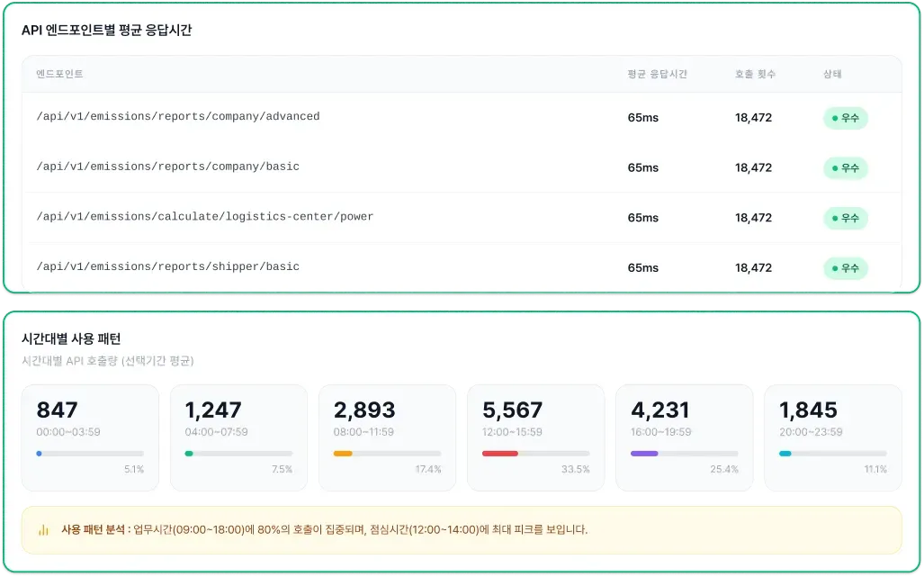Click the blue progress bar showing 5.1%

point(90,454)
